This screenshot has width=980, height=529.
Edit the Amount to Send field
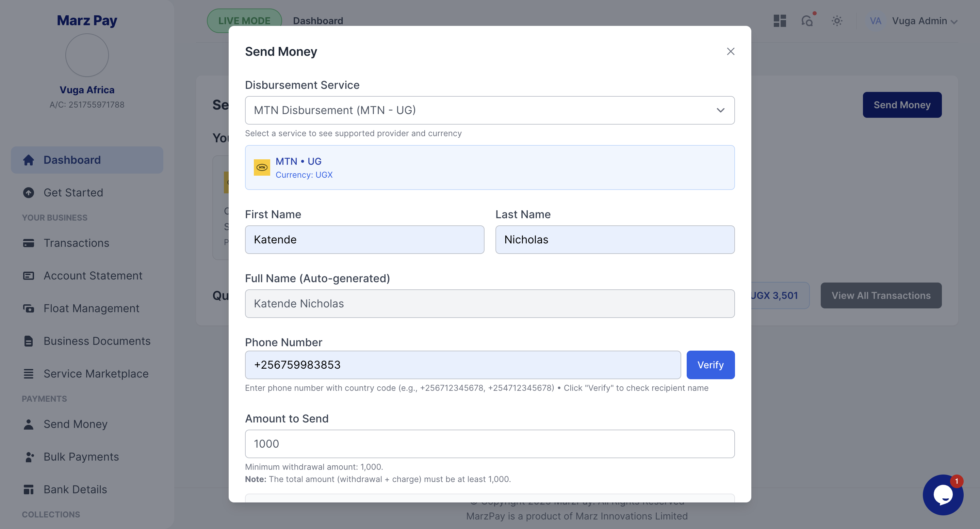tap(490, 443)
